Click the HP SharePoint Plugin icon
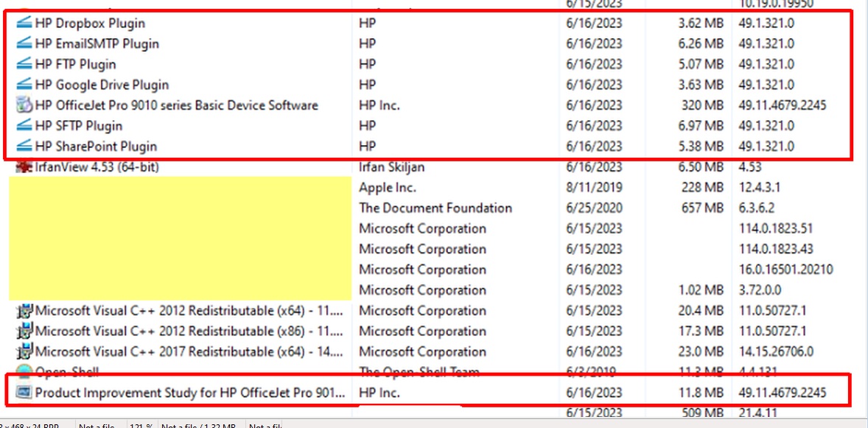Viewport: 868px width, 428px height. 24,147
